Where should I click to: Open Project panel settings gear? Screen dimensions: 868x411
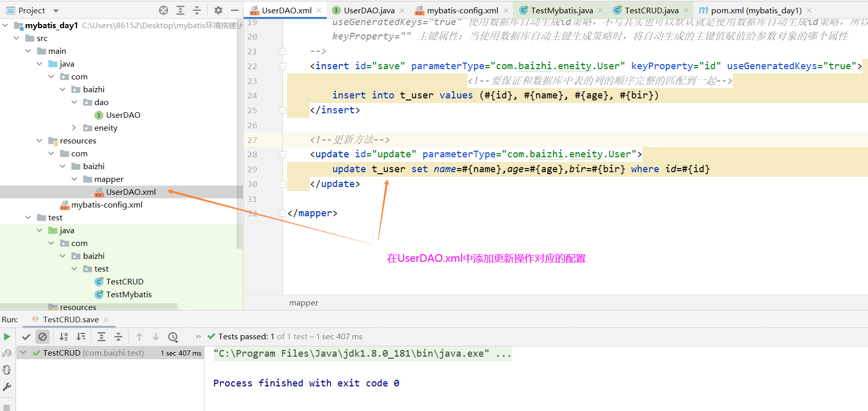coord(218,10)
